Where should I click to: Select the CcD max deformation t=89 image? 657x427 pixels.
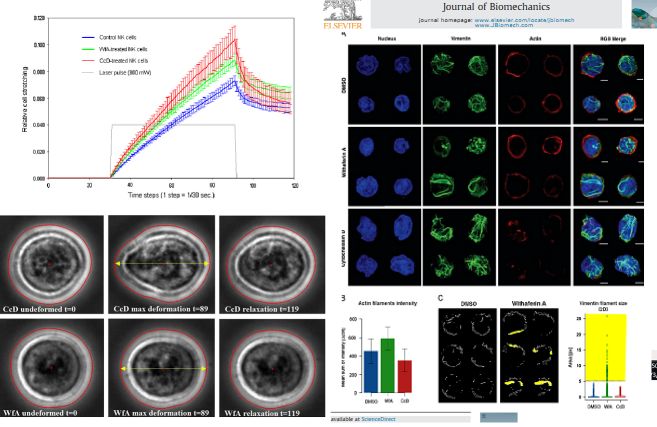tap(162, 264)
